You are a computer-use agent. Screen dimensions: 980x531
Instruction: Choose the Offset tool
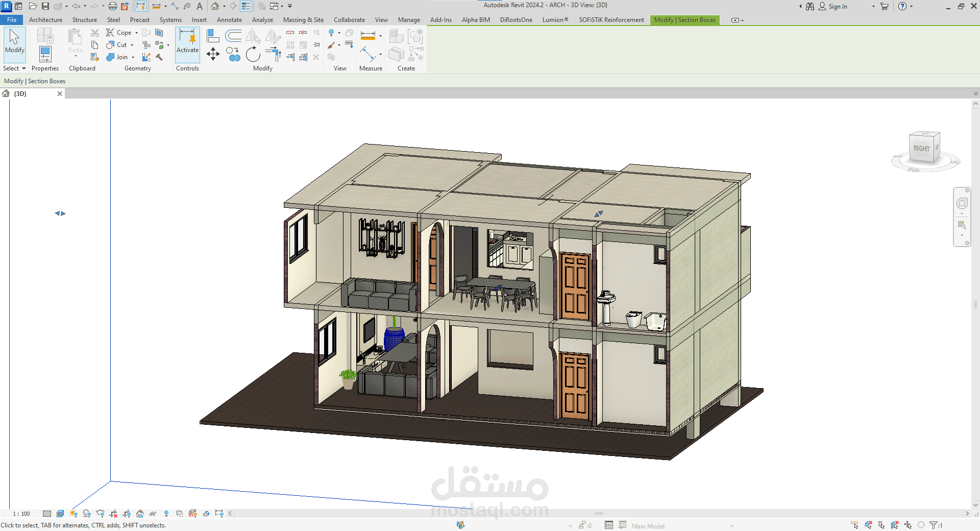[x=233, y=36]
